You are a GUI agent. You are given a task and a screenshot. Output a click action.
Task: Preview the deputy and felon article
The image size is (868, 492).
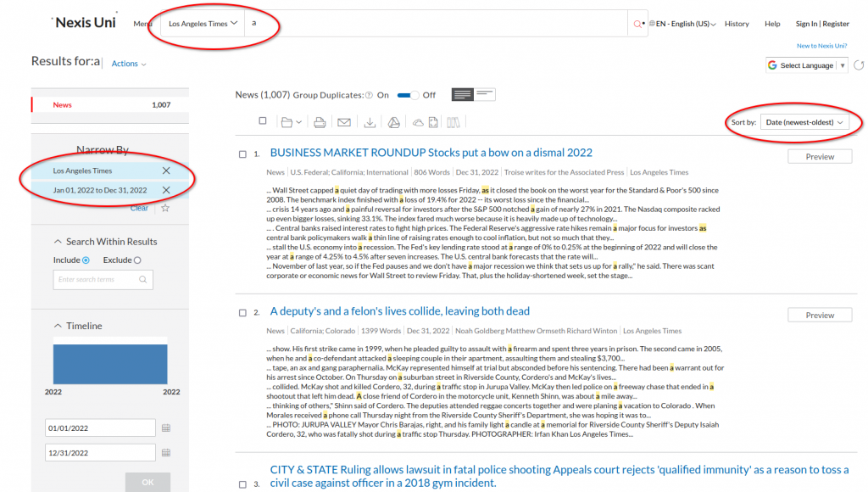pos(820,316)
